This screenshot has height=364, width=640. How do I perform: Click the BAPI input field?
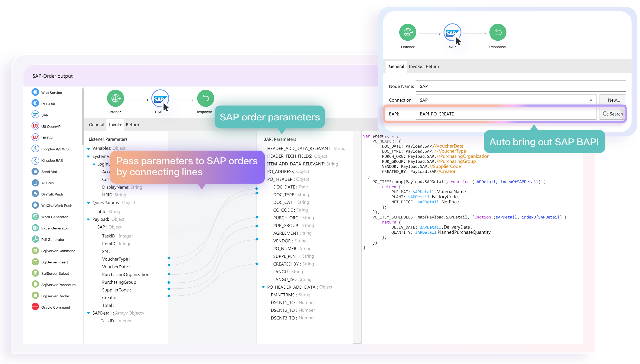coord(506,114)
